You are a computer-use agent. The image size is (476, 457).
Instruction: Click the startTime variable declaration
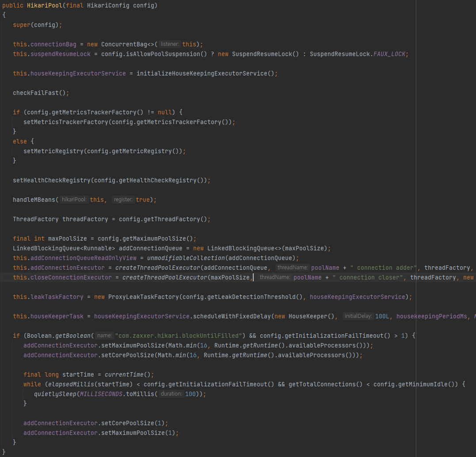(78, 374)
